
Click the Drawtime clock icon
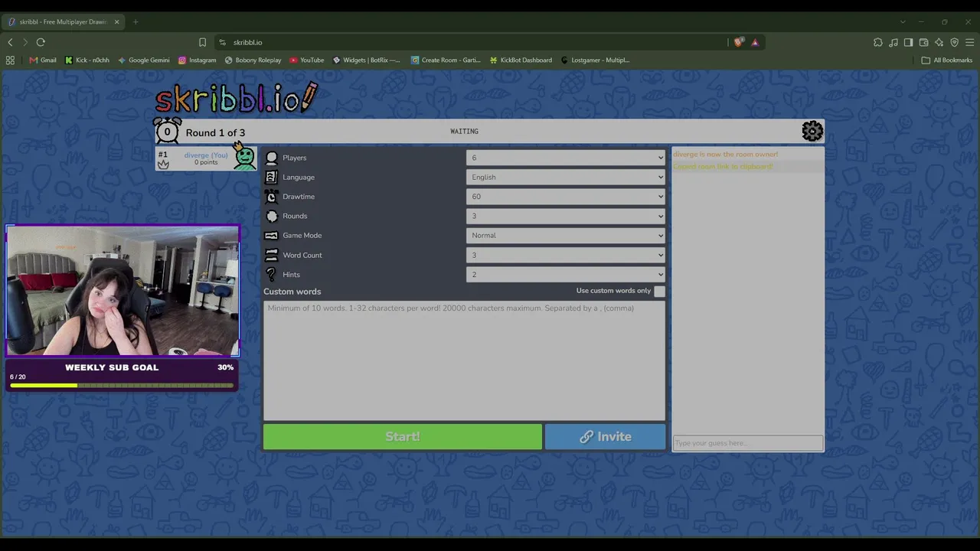tap(271, 197)
